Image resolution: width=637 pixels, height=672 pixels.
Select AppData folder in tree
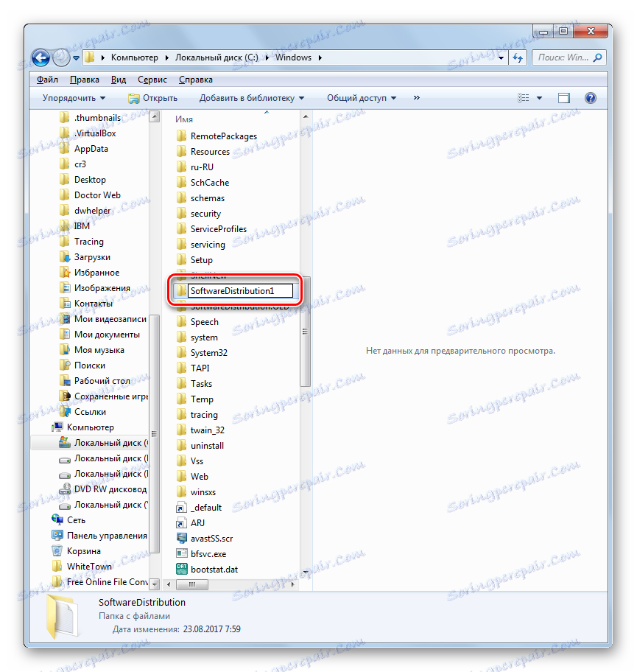[x=91, y=149]
